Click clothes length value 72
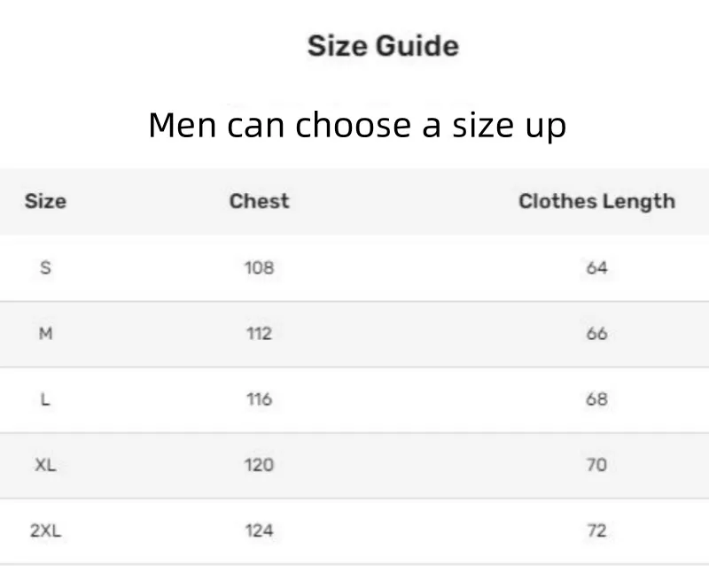The image size is (709, 588). point(596,531)
